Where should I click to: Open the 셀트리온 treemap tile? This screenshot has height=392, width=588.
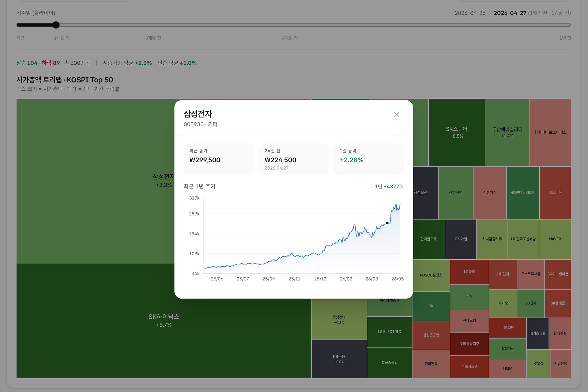(555, 193)
